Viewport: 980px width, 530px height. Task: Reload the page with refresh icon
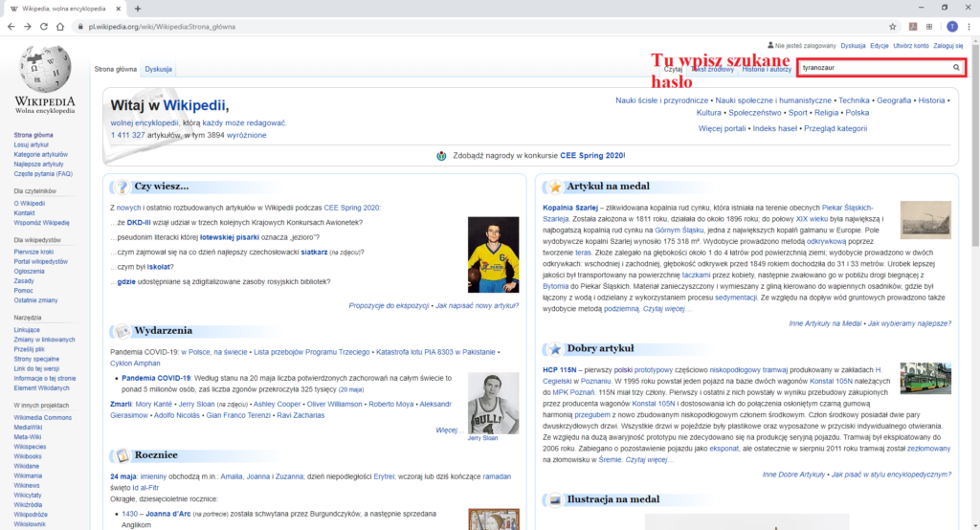(44, 27)
